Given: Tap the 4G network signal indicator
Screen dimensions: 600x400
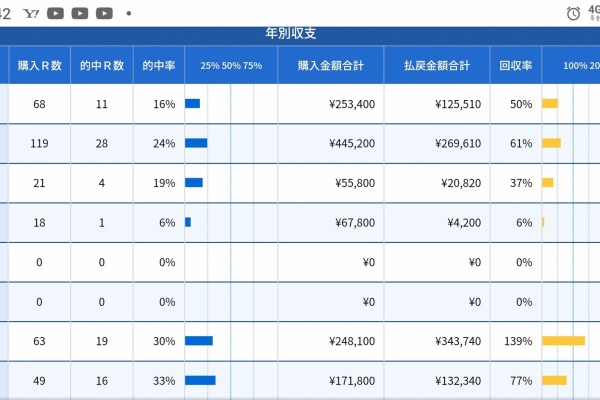Looking at the screenshot, I should tap(593, 13).
